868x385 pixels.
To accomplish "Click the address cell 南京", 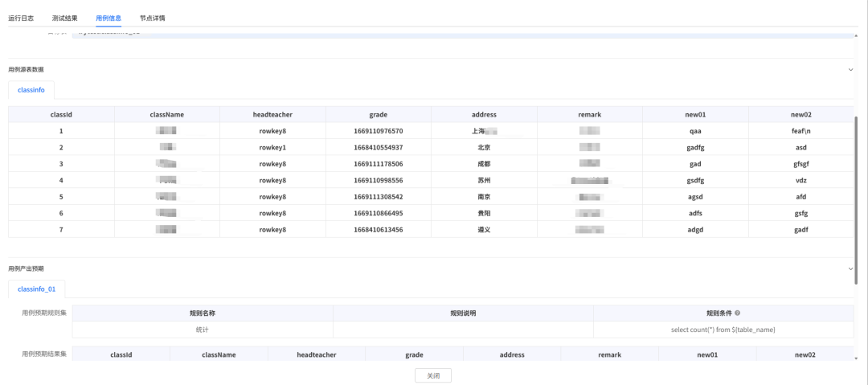I will point(484,197).
